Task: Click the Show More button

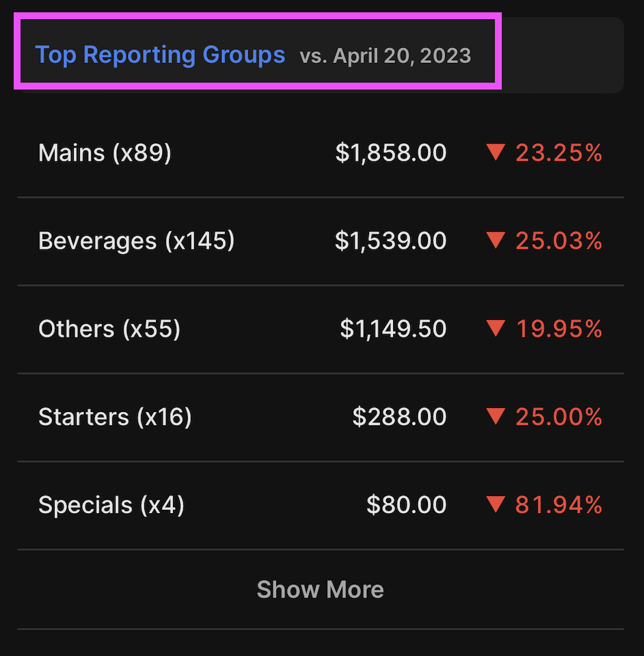Action: click(x=320, y=589)
